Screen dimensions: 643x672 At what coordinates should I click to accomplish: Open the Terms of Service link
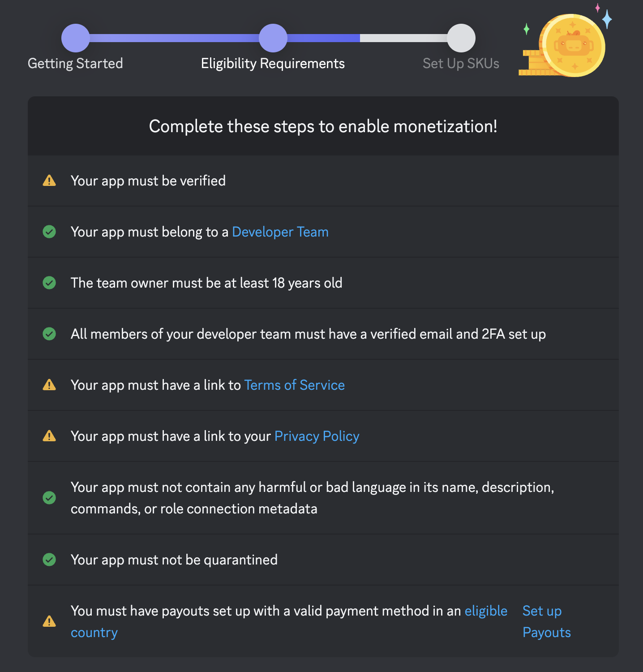[x=295, y=385]
